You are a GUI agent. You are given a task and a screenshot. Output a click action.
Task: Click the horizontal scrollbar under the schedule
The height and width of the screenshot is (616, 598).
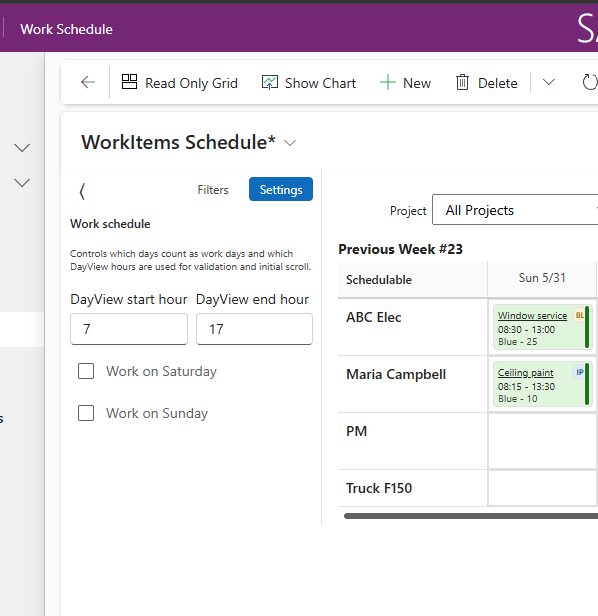click(x=471, y=516)
